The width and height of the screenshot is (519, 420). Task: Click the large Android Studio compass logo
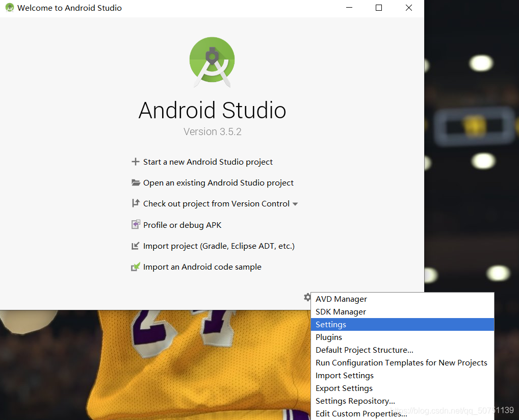[x=212, y=62]
